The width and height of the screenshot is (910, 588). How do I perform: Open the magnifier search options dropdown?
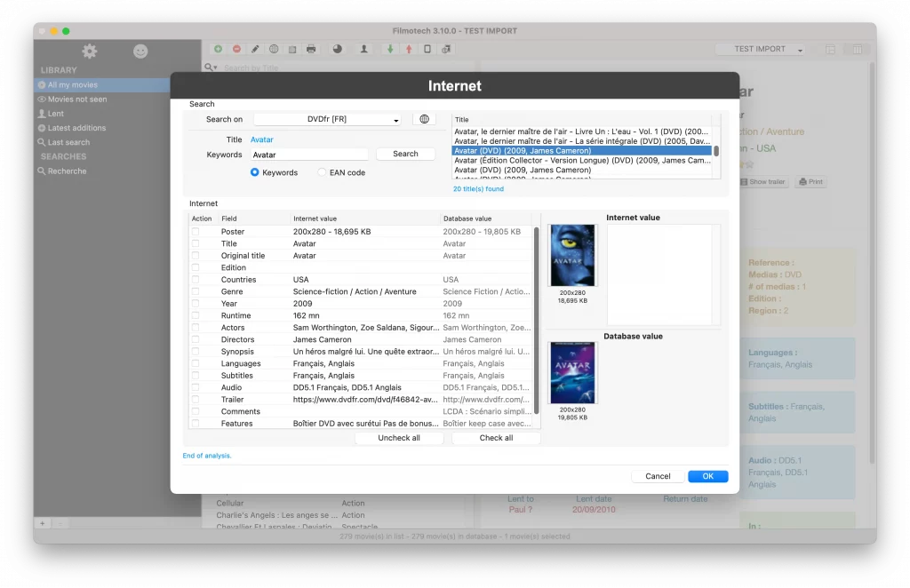(211, 68)
